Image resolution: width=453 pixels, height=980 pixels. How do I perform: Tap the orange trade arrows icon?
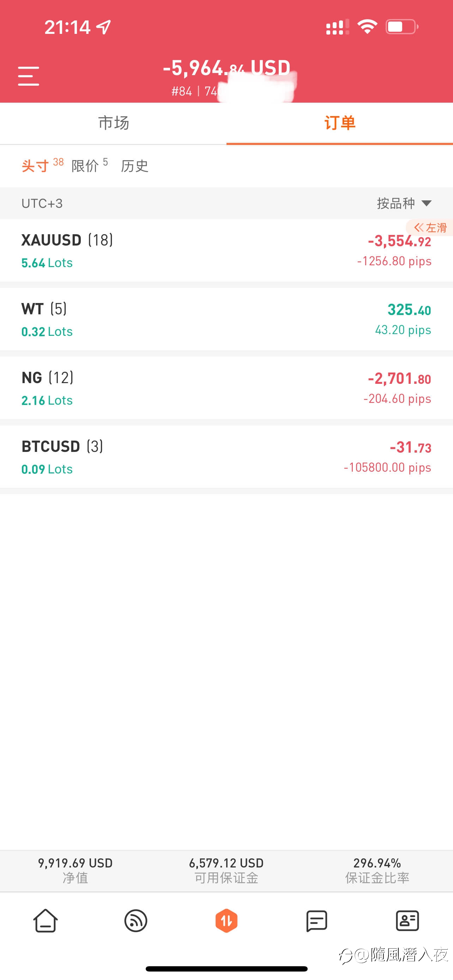click(226, 921)
